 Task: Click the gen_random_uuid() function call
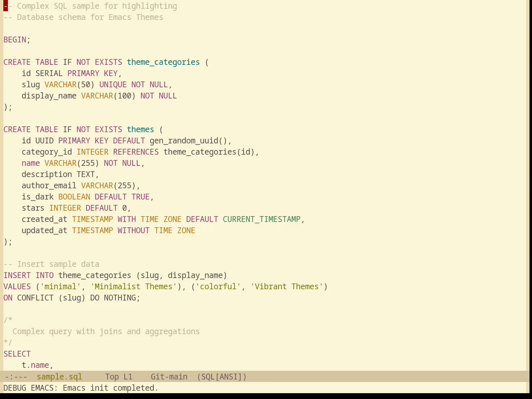click(x=188, y=140)
